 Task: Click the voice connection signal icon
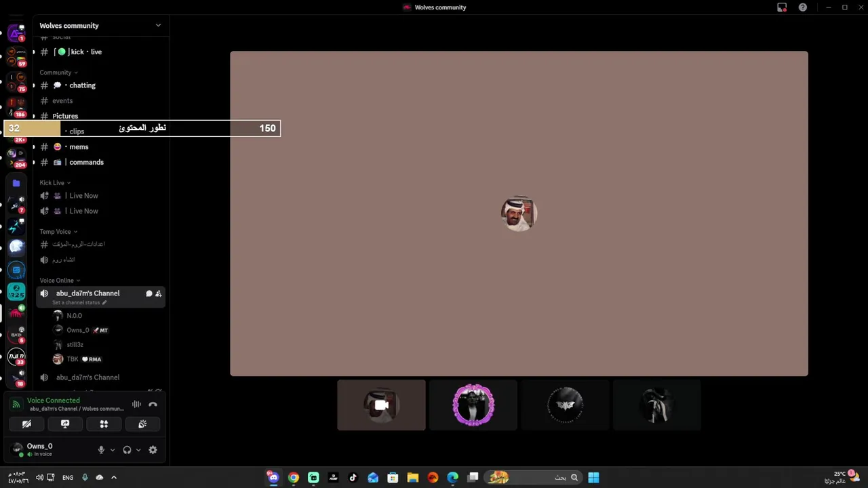16,405
